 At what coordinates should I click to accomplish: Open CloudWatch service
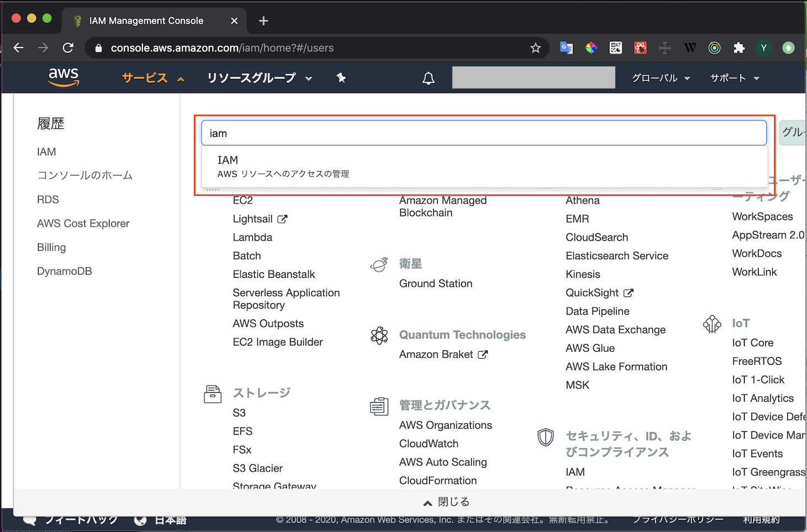tap(429, 443)
